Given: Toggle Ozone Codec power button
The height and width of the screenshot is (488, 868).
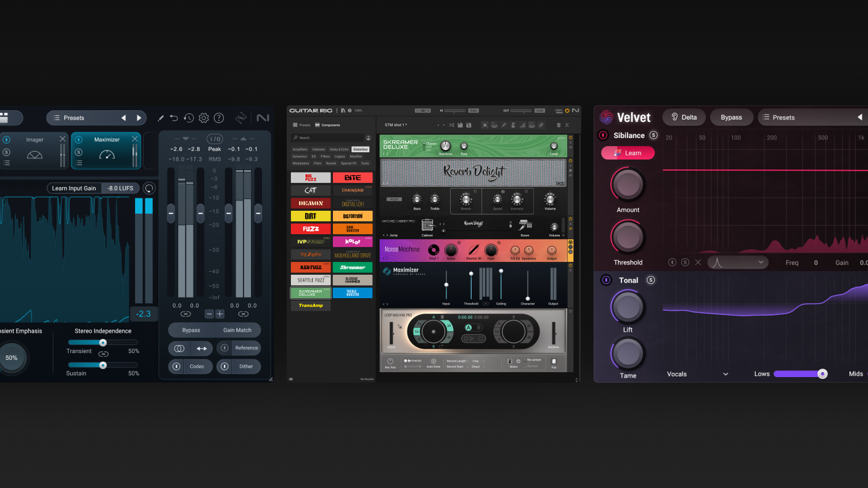Looking at the screenshot, I should click(177, 367).
